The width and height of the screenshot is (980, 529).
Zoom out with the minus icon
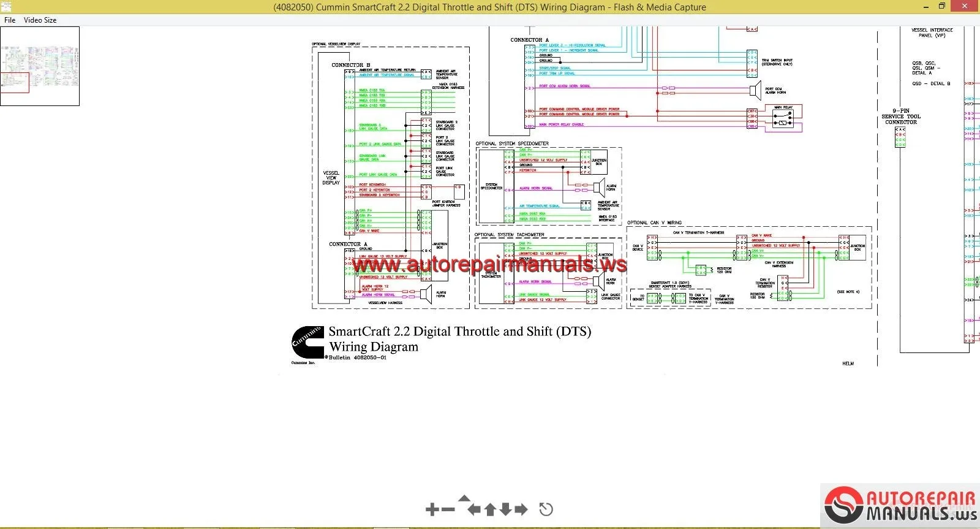coord(448,509)
